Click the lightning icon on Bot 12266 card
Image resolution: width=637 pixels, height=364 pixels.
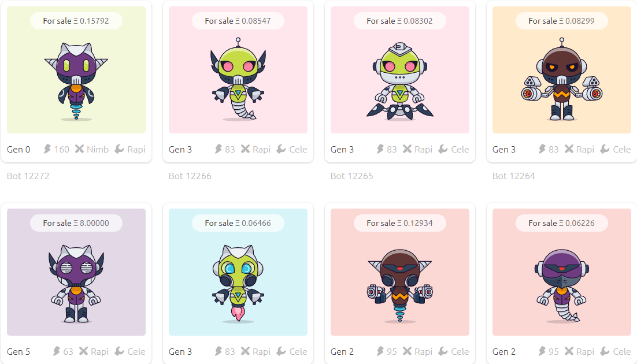218,149
